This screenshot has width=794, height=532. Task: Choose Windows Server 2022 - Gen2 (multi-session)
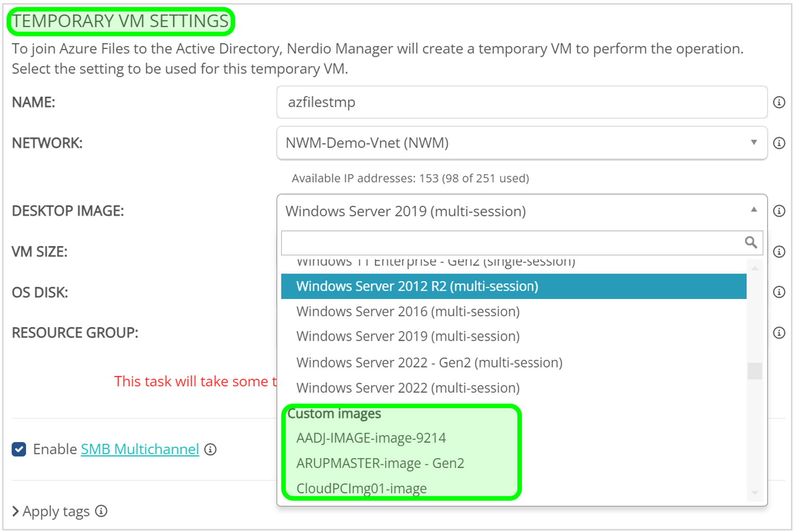[429, 362]
